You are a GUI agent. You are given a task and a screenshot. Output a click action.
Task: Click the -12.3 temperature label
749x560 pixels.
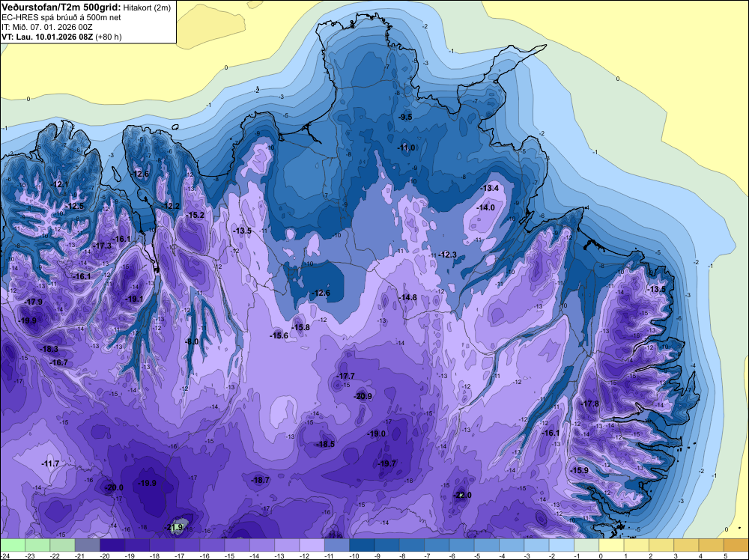point(448,255)
